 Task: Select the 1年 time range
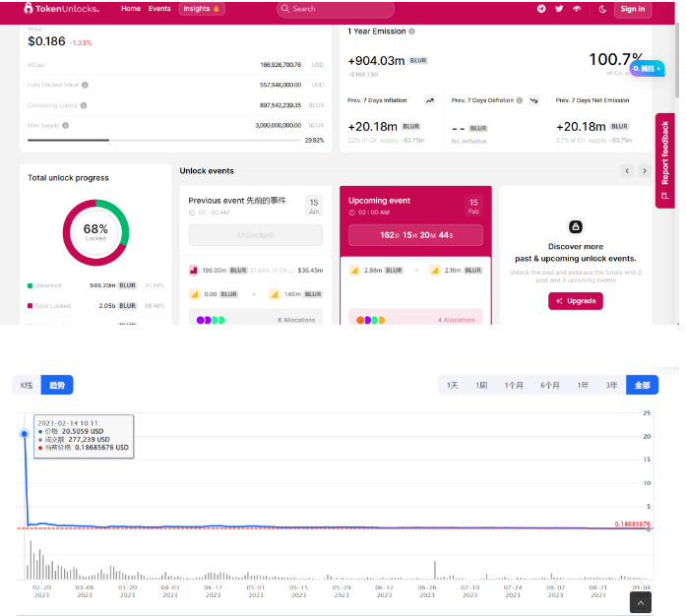coord(583,385)
